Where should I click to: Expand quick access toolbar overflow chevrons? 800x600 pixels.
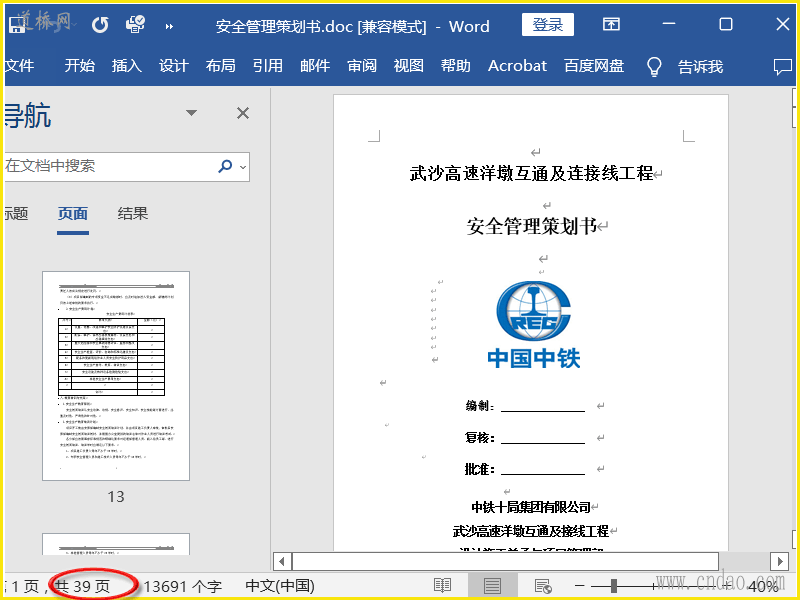coord(169,26)
